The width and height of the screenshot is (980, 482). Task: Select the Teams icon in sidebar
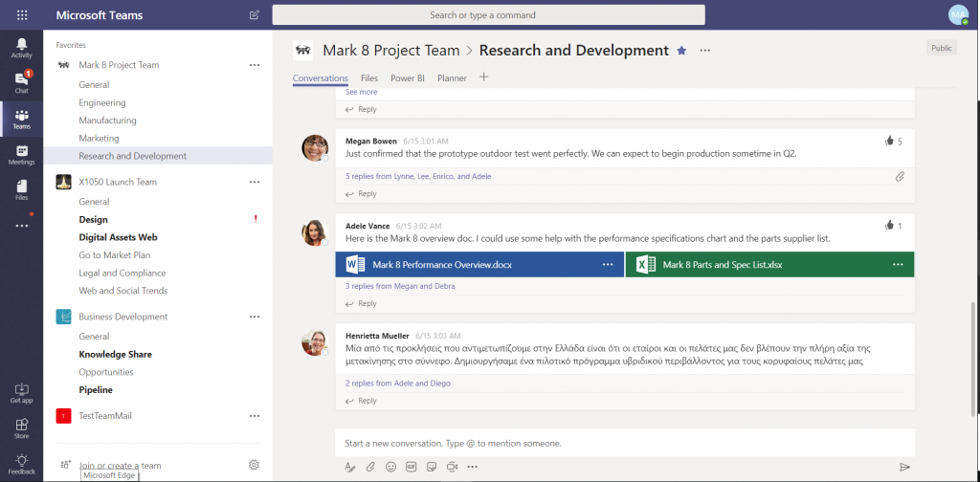pyautogui.click(x=21, y=119)
